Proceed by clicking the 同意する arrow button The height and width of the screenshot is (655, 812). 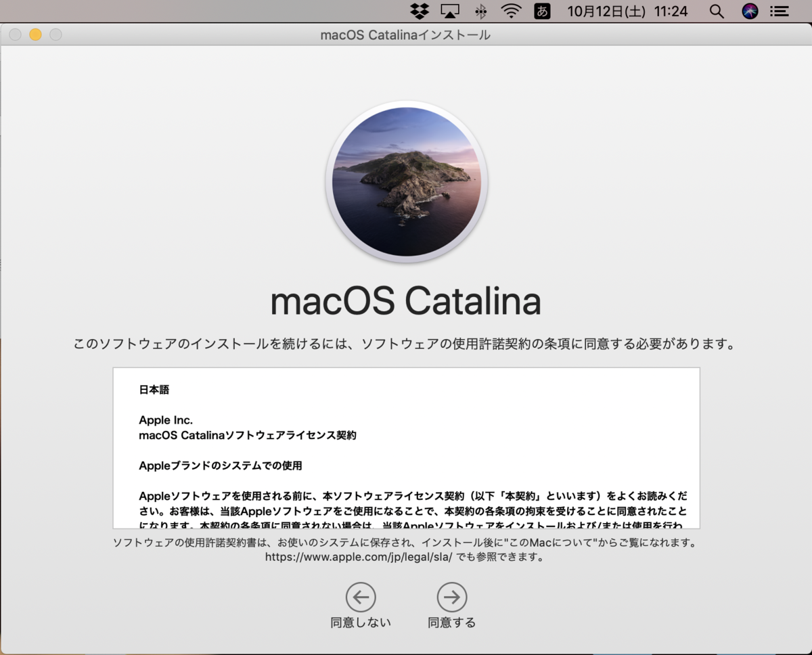pyautogui.click(x=451, y=597)
